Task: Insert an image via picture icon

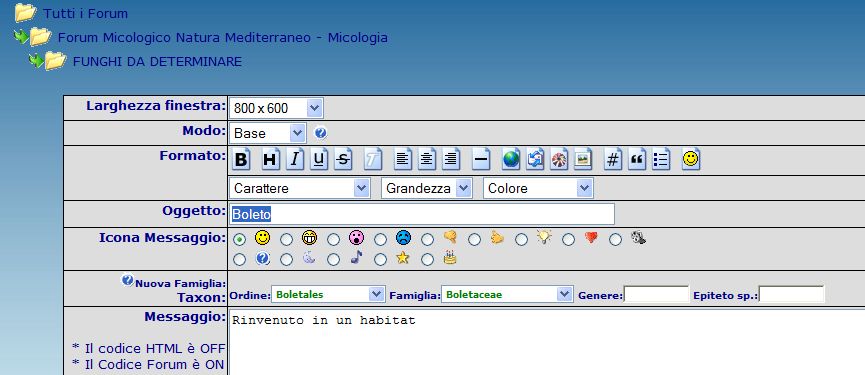Action: pos(583,160)
